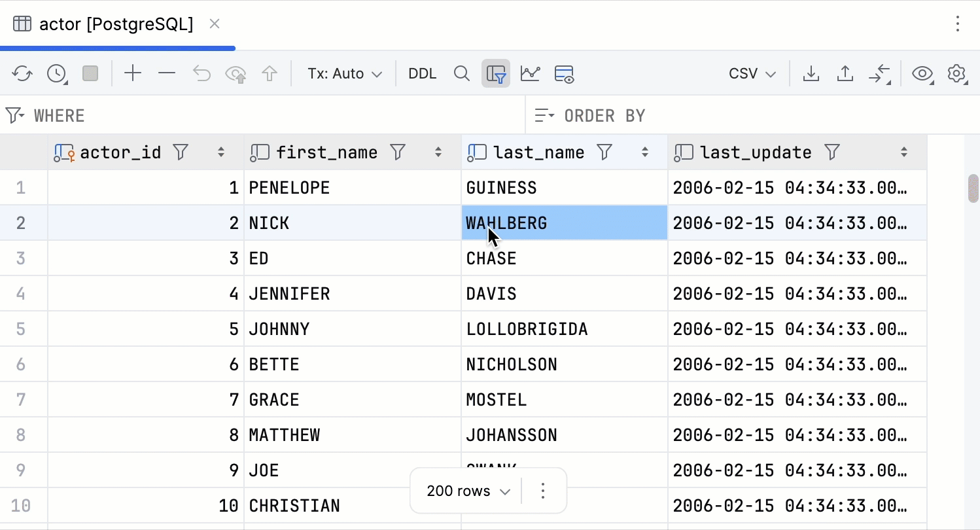Image resolution: width=980 pixels, height=530 pixels.
Task: Import data via the download arrow icon
Action: click(x=811, y=73)
